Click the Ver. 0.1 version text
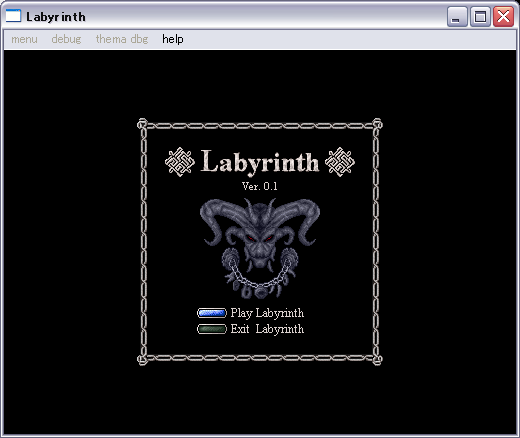The width and height of the screenshot is (520, 438). (260, 186)
